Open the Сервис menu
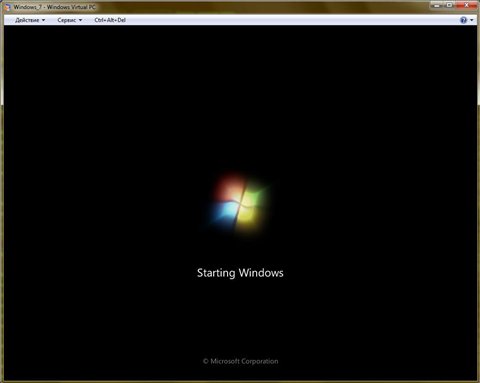This screenshot has height=383, width=480. (66, 20)
